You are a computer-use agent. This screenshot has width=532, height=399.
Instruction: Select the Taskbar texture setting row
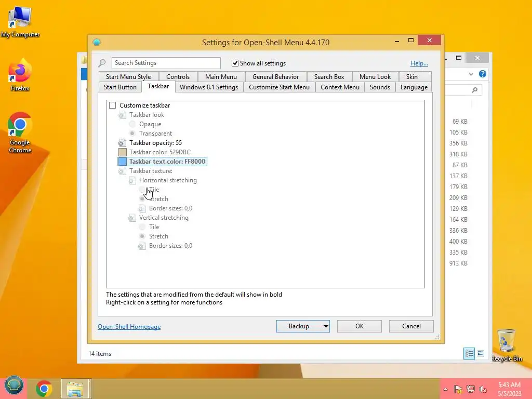(151, 171)
